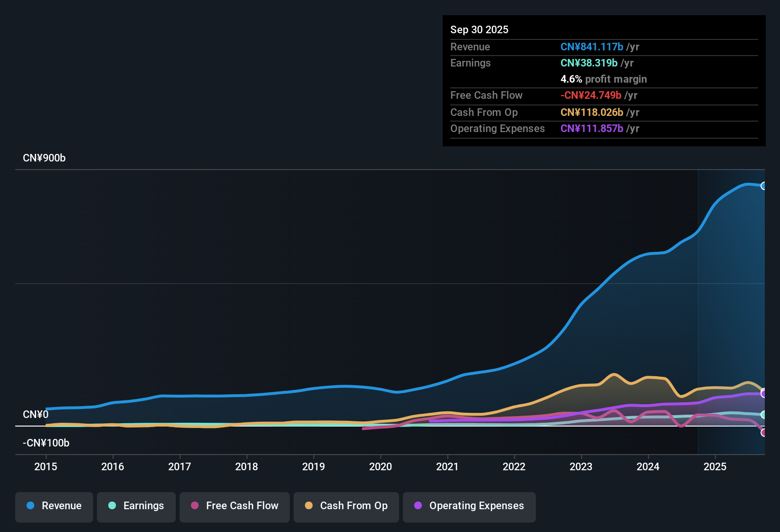Toggle the Revenue series visibility
Screen dimensions: 780x532
(x=54, y=506)
